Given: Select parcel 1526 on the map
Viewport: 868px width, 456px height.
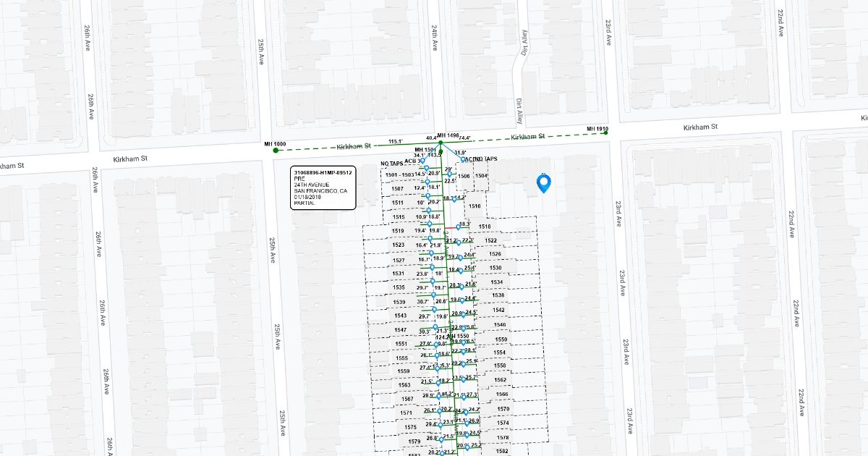Looking at the screenshot, I should (495, 254).
